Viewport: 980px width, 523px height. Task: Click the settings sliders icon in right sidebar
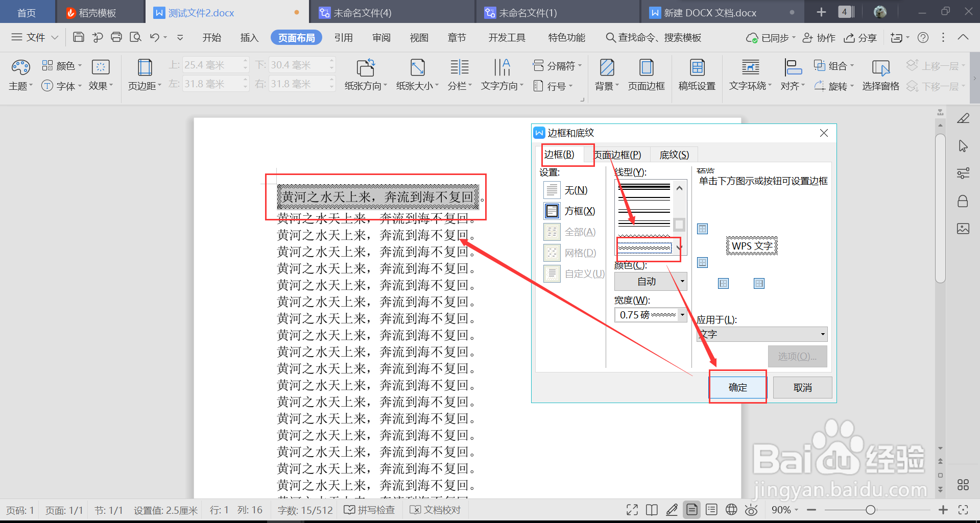coord(963,173)
